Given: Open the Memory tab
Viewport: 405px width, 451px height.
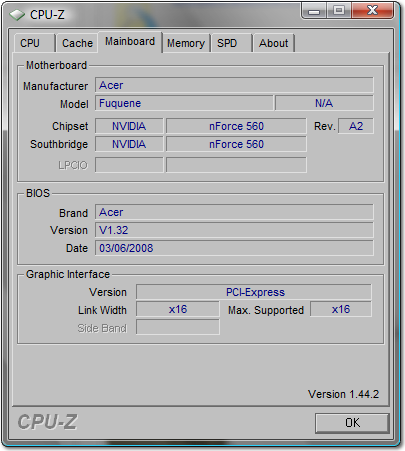Looking at the screenshot, I should click(186, 43).
